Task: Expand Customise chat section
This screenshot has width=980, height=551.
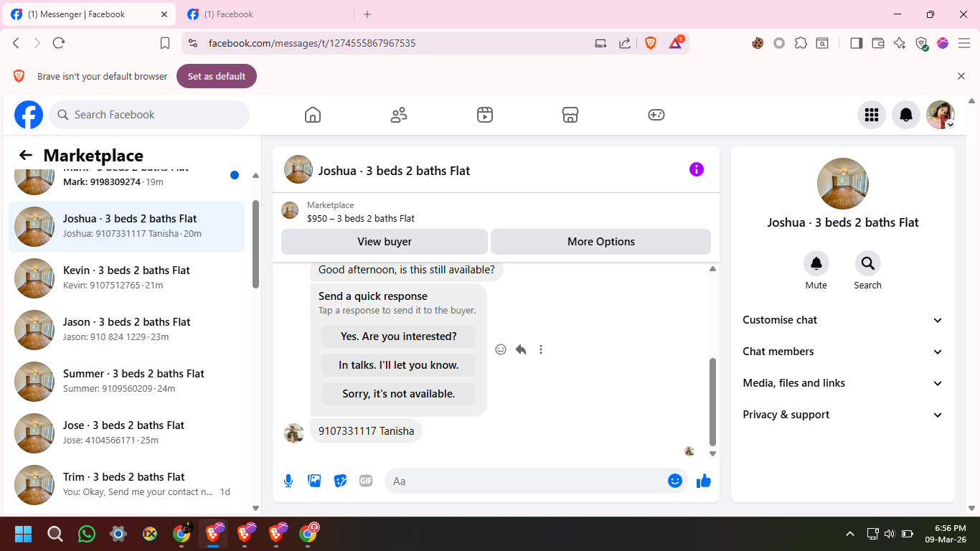Action: 843,320
